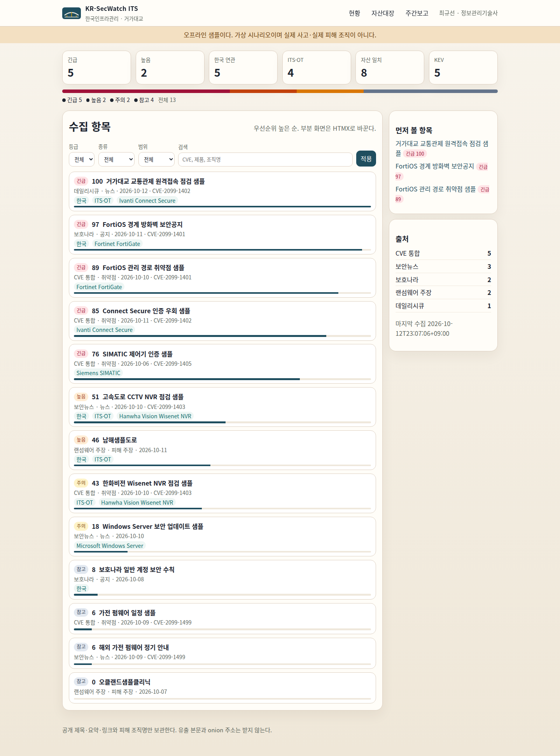560x756 pixels.
Task: Select item 76 SIMATIC 제어기 인증 샘플
Action: pos(222,364)
